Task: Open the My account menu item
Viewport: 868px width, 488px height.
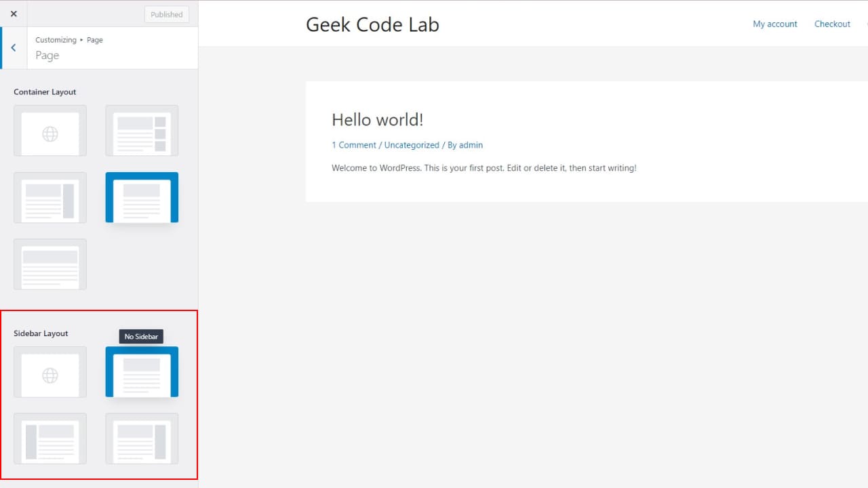Action: point(774,24)
